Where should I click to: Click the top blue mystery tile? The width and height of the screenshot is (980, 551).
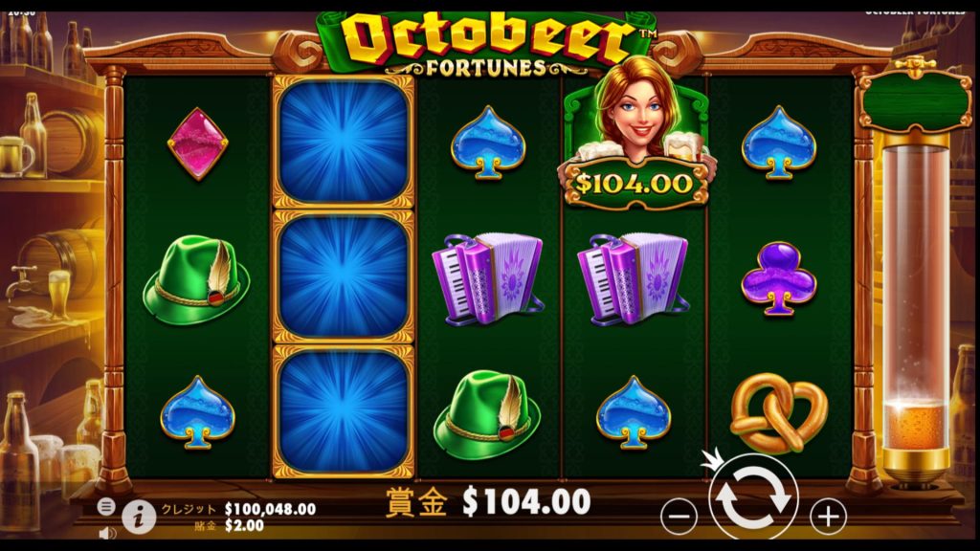[x=344, y=142]
